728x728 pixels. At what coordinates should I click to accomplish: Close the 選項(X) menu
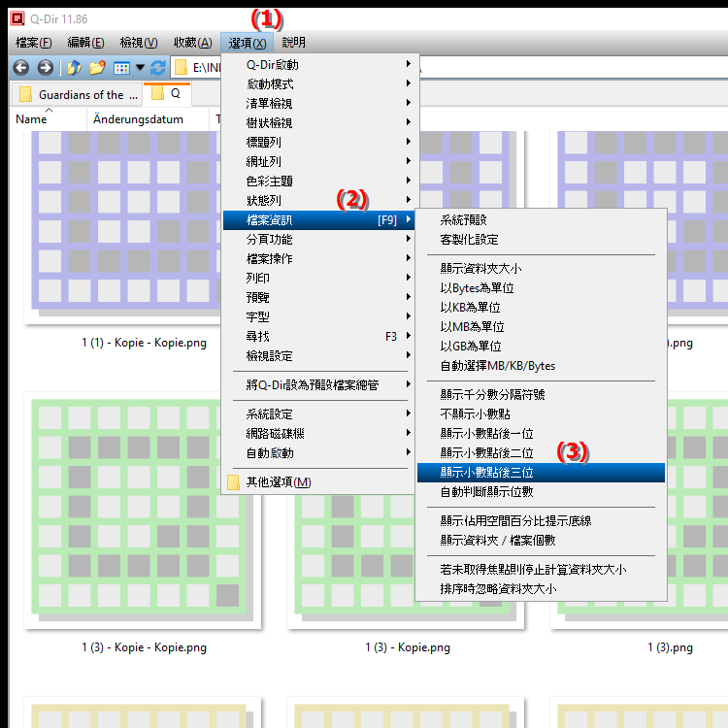(x=247, y=43)
